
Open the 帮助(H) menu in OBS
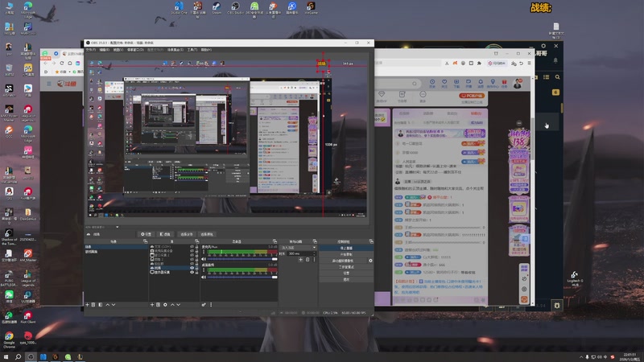click(x=206, y=50)
